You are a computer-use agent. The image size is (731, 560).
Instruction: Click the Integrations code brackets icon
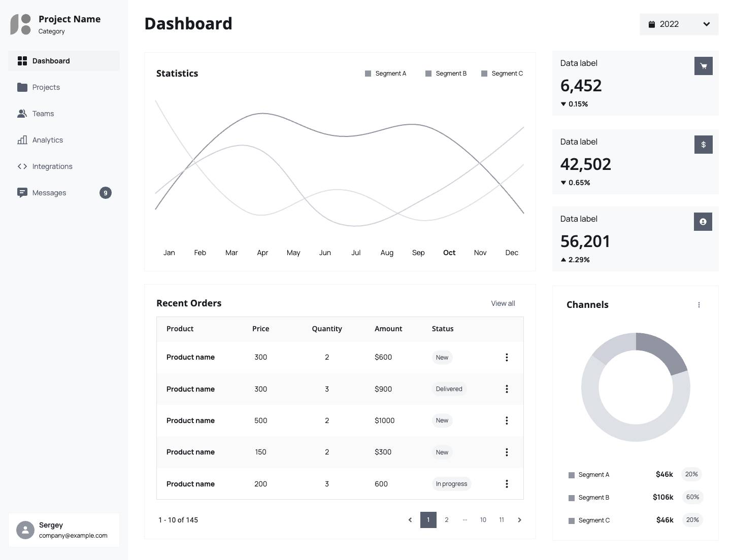22,166
